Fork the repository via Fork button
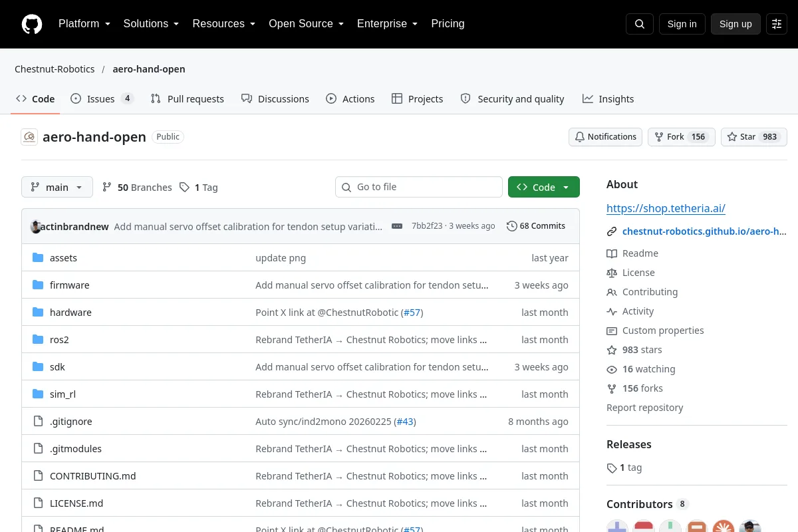 pyautogui.click(x=682, y=137)
